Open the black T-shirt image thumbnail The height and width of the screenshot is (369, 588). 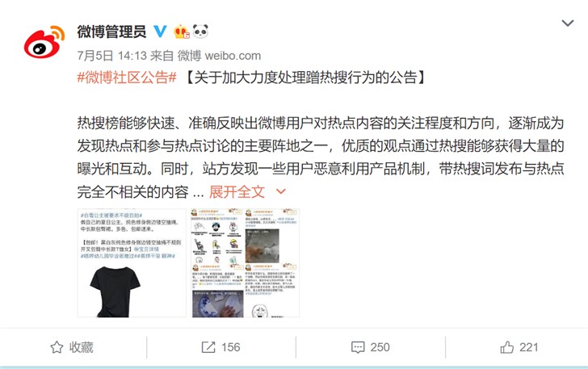point(132,263)
